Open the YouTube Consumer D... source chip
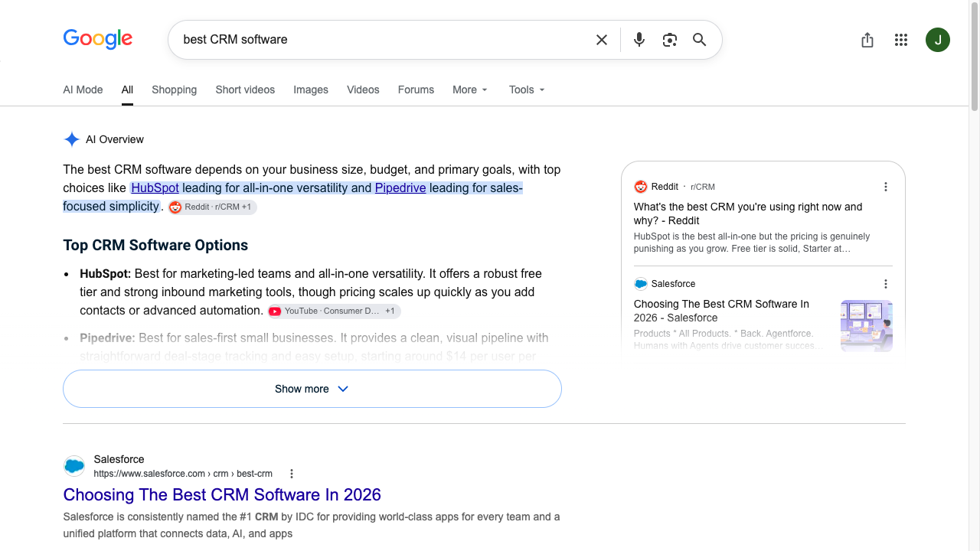 tap(334, 311)
